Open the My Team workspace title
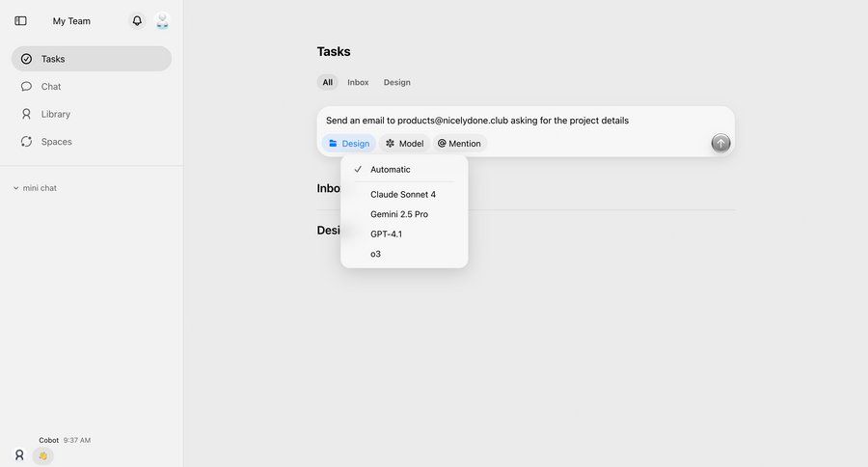 pyautogui.click(x=71, y=21)
